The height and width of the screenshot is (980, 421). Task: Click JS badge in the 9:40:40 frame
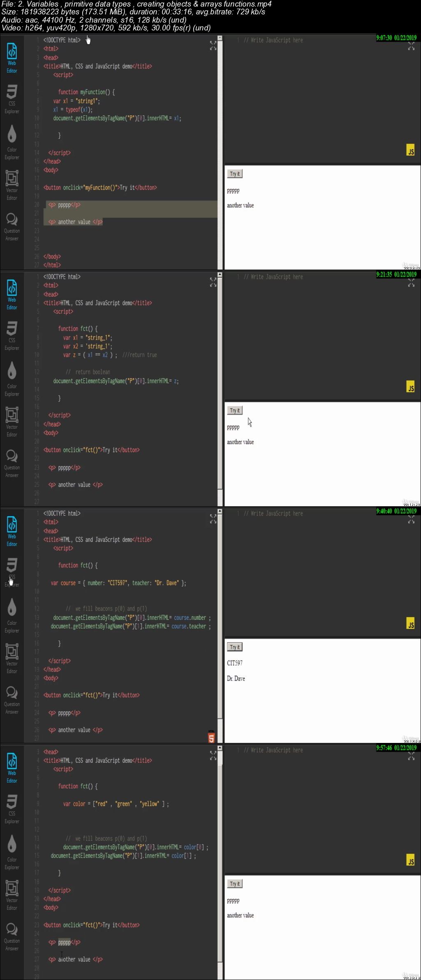point(410,623)
